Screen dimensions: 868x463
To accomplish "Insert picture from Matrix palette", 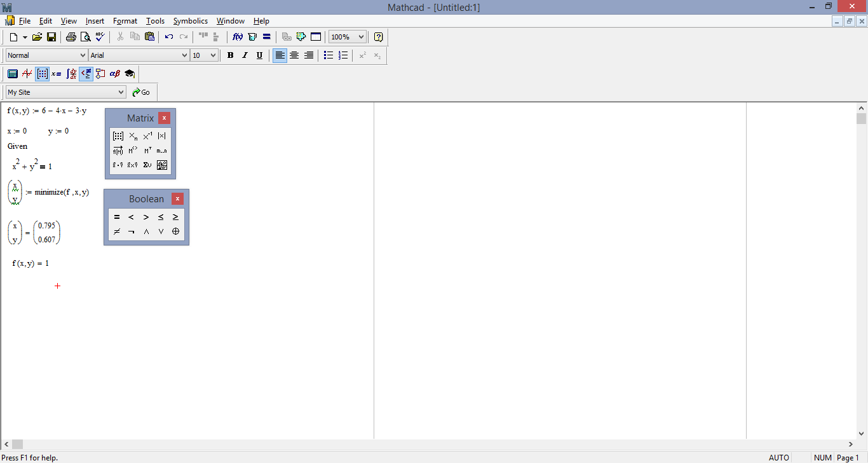I will (x=162, y=165).
